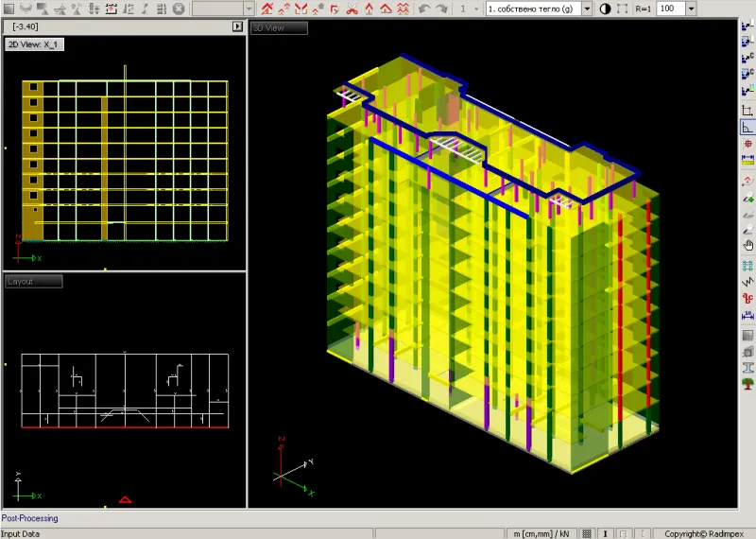The image size is (756, 539).
Task: Click the arrow button next to [-3.40]
Action: [237, 26]
